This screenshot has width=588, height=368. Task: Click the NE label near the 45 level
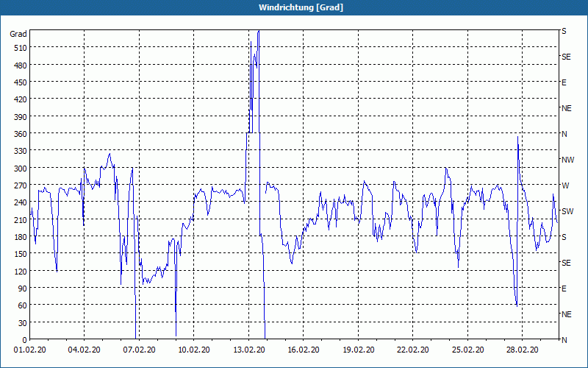(566, 314)
